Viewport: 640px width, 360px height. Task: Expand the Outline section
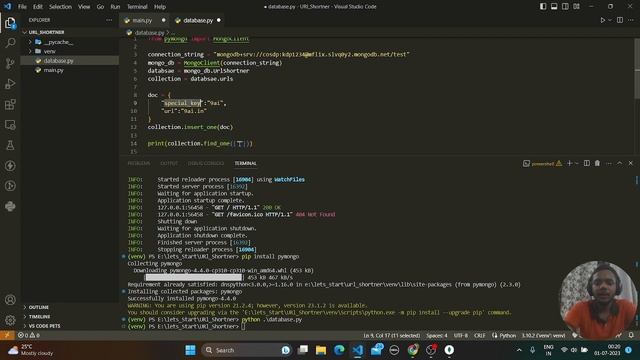click(25, 307)
